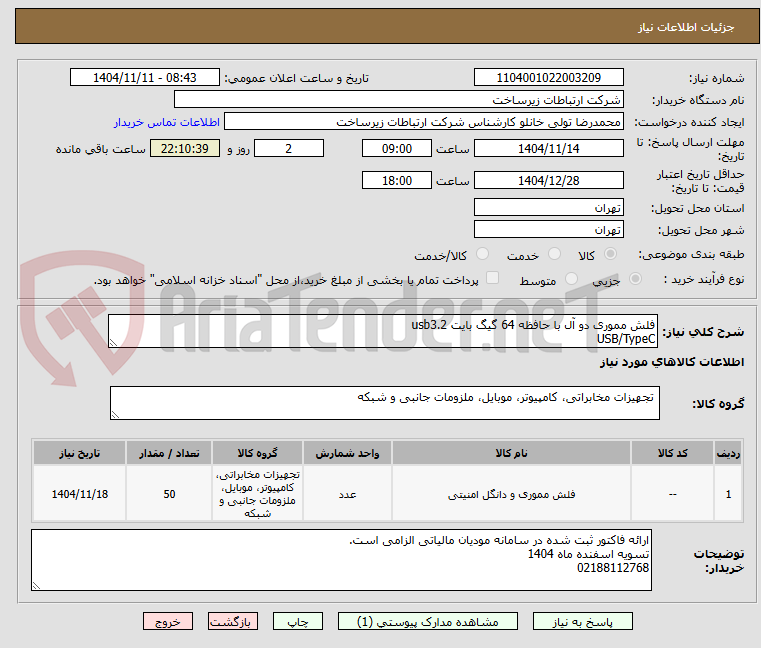Click the واحد شمارش column header
The width and height of the screenshot is (761, 648).
[347, 453]
